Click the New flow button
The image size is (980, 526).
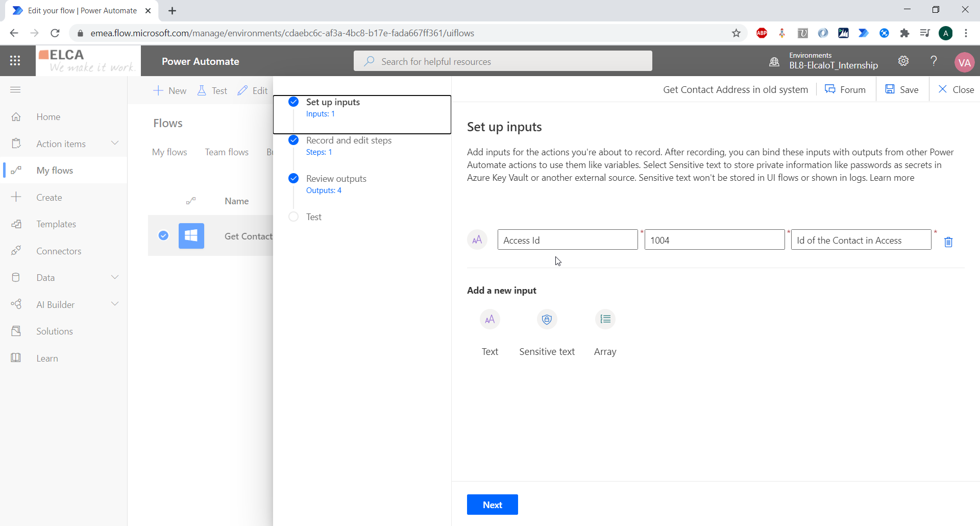point(170,90)
